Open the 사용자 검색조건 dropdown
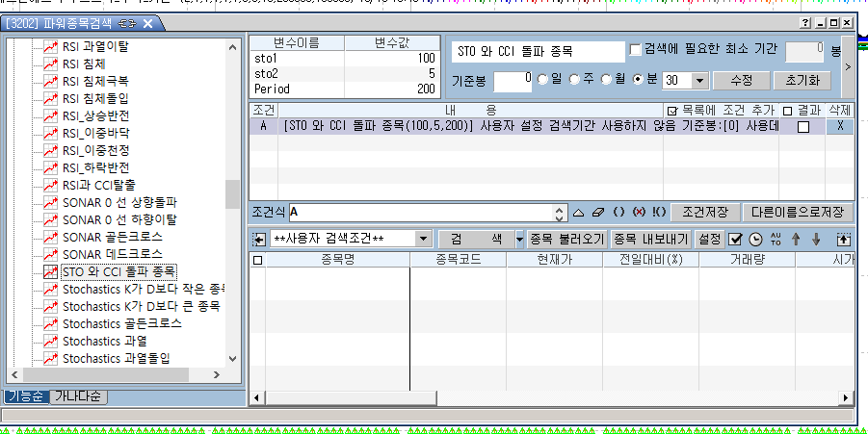Image resolution: width=868 pixels, height=434 pixels. 424,239
